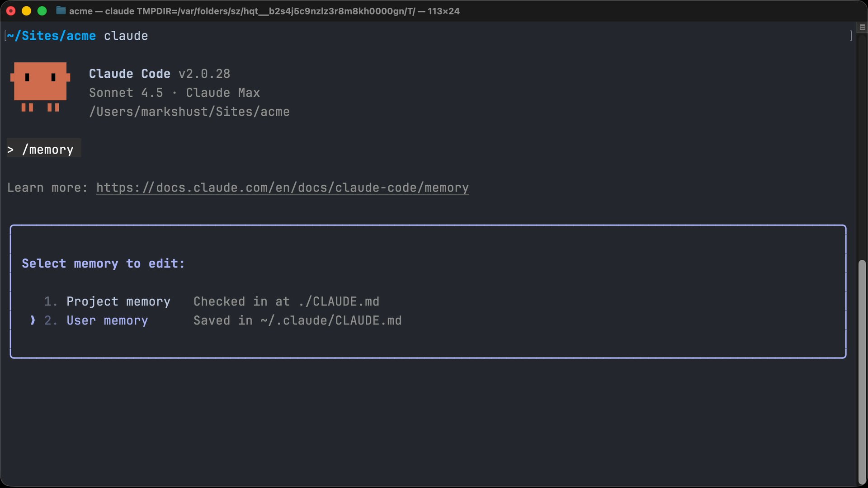Image resolution: width=868 pixels, height=488 pixels.
Task: Click the /memory command prompt line
Action: 47,150
